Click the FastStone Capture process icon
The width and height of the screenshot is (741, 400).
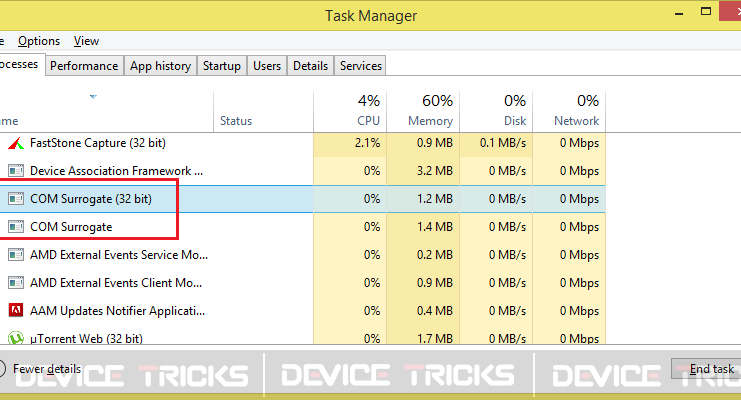[x=16, y=143]
